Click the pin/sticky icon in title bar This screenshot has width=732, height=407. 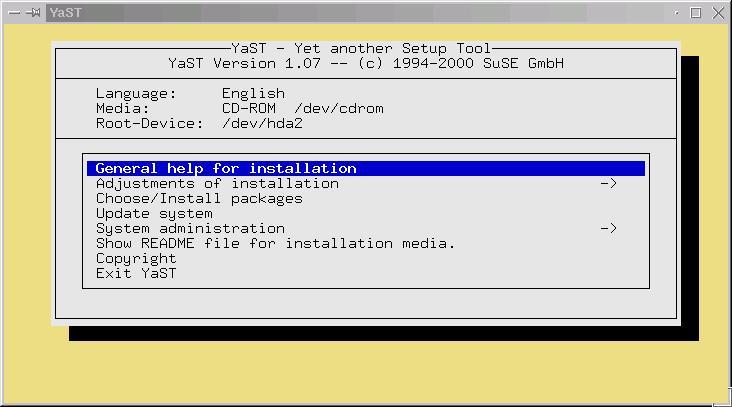coord(34,13)
